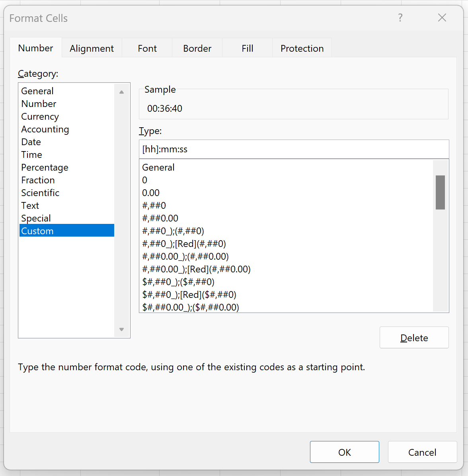Select $#,##0_);($#,##0) format code
The height and width of the screenshot is (476, 468).
pyautogui.click(x=286, y=282)
